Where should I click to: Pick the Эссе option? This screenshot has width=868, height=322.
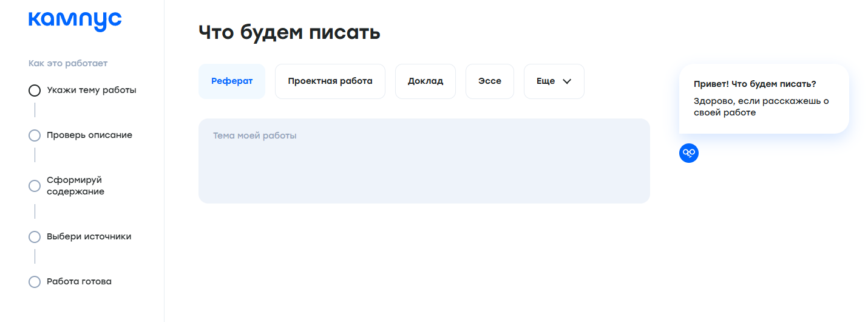(x=490, y=81)
